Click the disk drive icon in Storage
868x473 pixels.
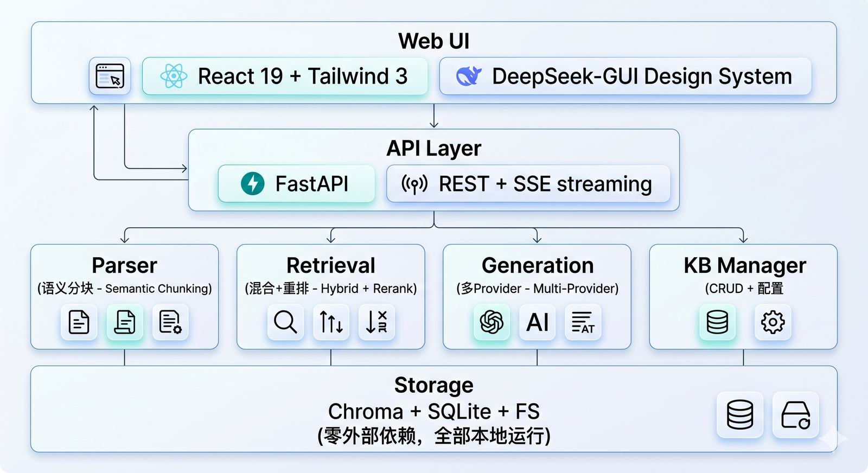coord(795,415)
